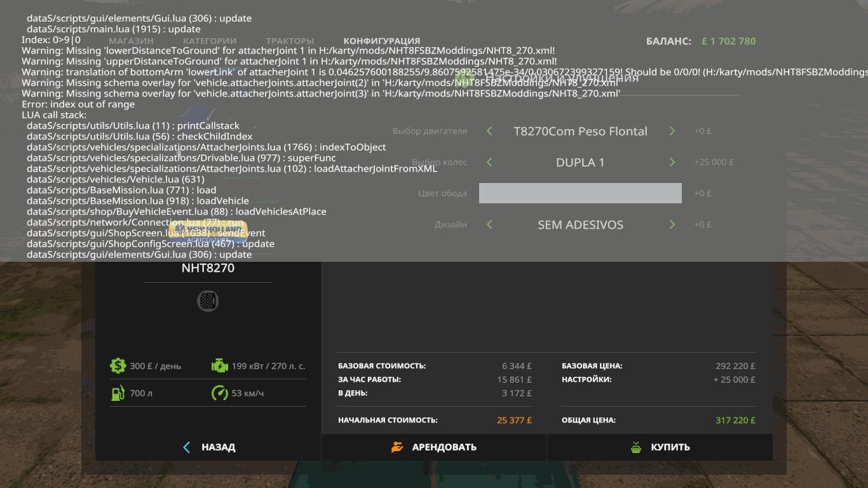Open the rim color swatch bar
This screenshot has width=868, height=488.
pos(580,193)
